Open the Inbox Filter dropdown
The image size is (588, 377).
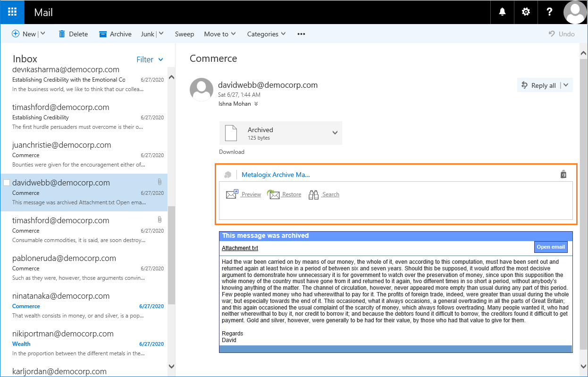tap(150, 59)
